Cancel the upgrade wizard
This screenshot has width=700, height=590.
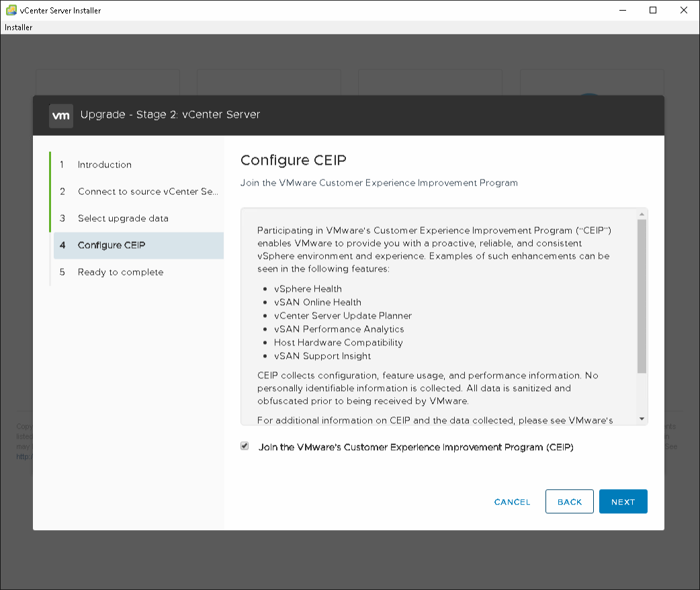tap(512, 502)
